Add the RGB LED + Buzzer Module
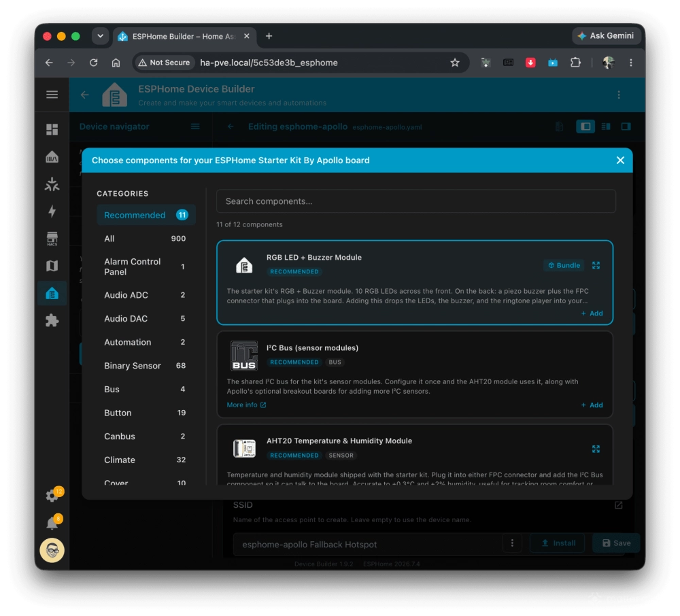680x616 pixels. [x=592, y=313]
